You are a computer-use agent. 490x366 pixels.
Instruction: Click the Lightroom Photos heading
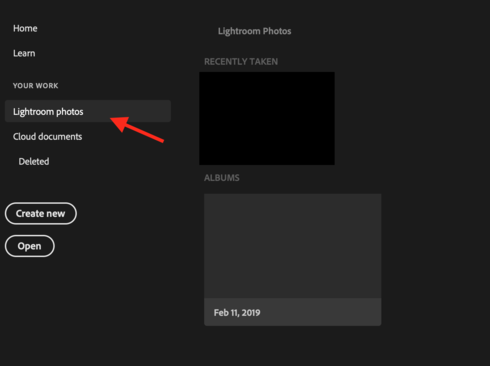pyautogui.click(x=254, y=31)
